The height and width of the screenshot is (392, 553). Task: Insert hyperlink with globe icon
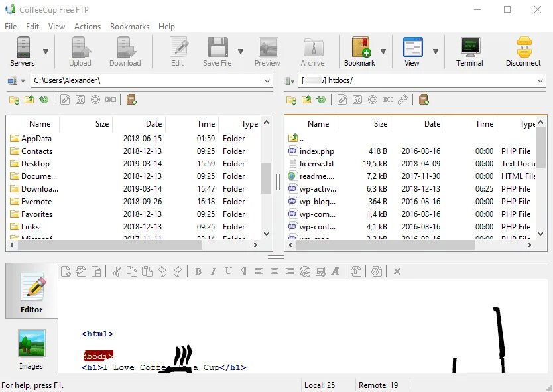click(305, 271)
